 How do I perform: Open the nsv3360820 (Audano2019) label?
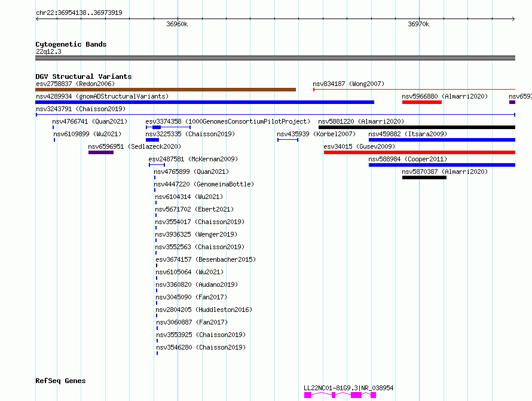tap(197, 284)
